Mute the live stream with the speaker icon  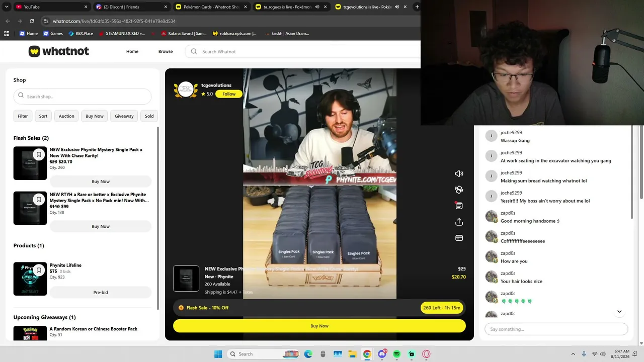[x=459, y=173]
